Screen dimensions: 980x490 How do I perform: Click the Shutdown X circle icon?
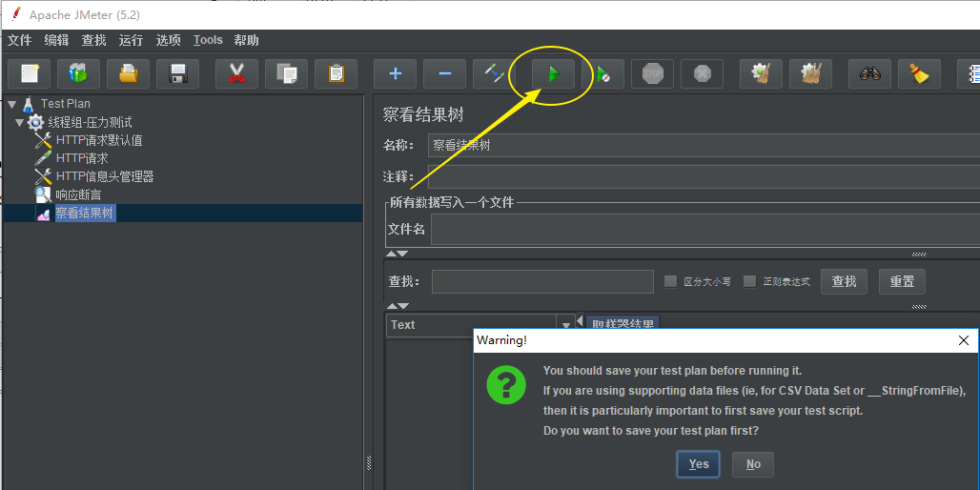pyautogui.click(x=702, y=73)
